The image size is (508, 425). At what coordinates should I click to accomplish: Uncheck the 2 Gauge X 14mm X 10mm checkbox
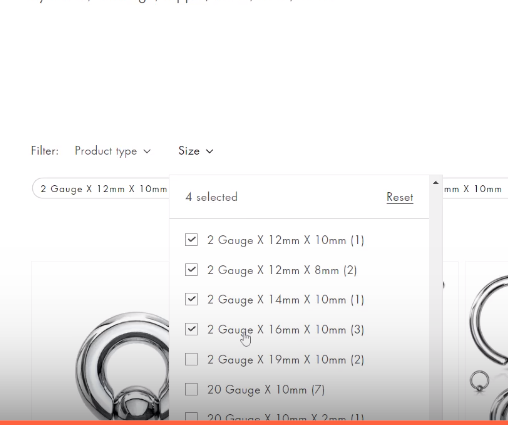191,299
